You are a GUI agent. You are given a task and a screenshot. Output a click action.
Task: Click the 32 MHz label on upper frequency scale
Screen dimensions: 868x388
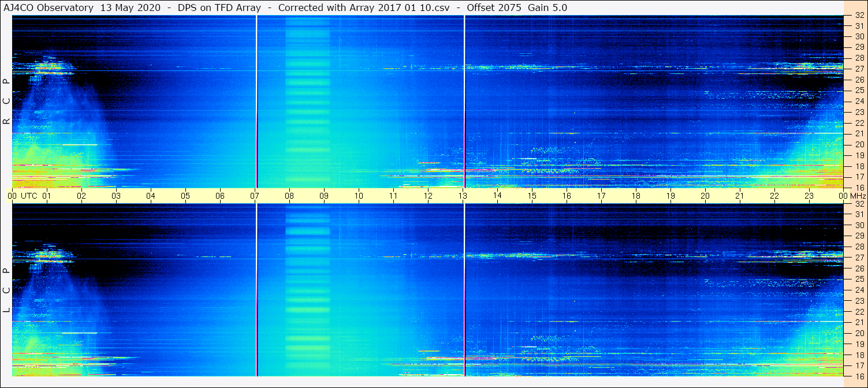point(859,16)
